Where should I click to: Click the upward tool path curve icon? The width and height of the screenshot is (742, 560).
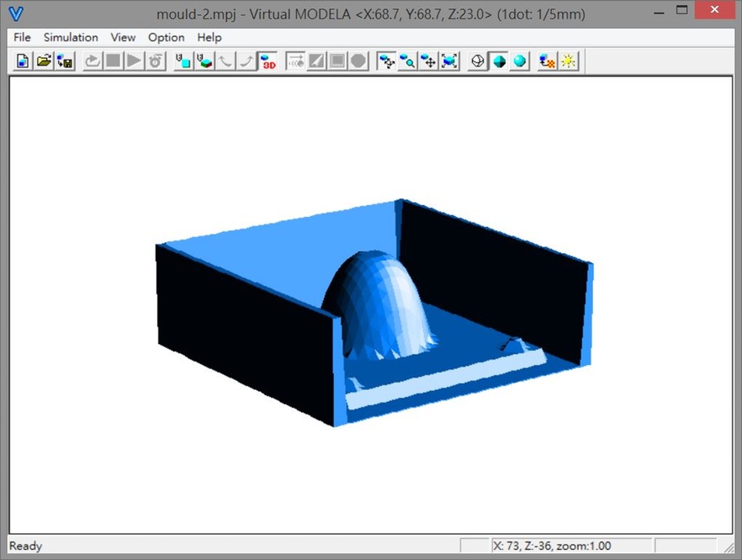pos(246,61)
